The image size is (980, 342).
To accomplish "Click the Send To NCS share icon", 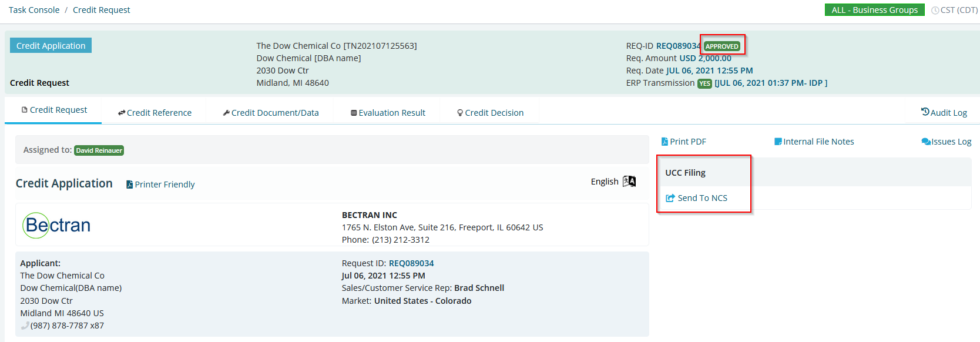I will click(x=670, y=198).
